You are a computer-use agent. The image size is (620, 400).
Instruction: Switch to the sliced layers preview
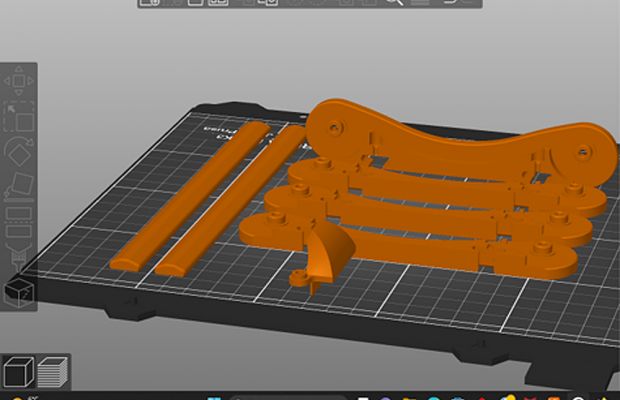tap(50, 372)
